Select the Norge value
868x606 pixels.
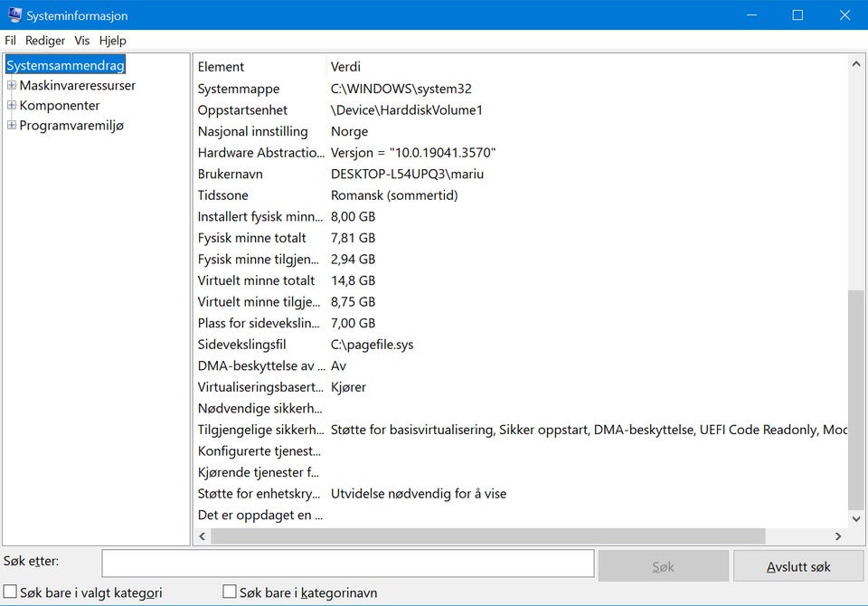[x=349, y=131]
